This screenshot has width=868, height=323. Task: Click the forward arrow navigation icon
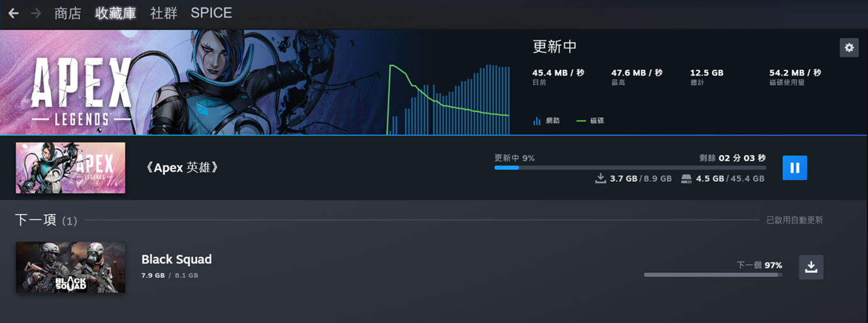(36, 13)
